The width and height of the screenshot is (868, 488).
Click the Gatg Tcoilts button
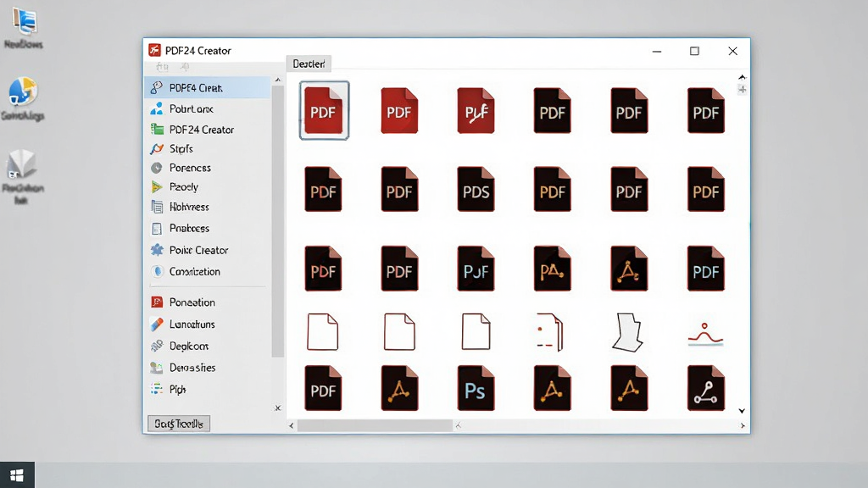(179, 424)
